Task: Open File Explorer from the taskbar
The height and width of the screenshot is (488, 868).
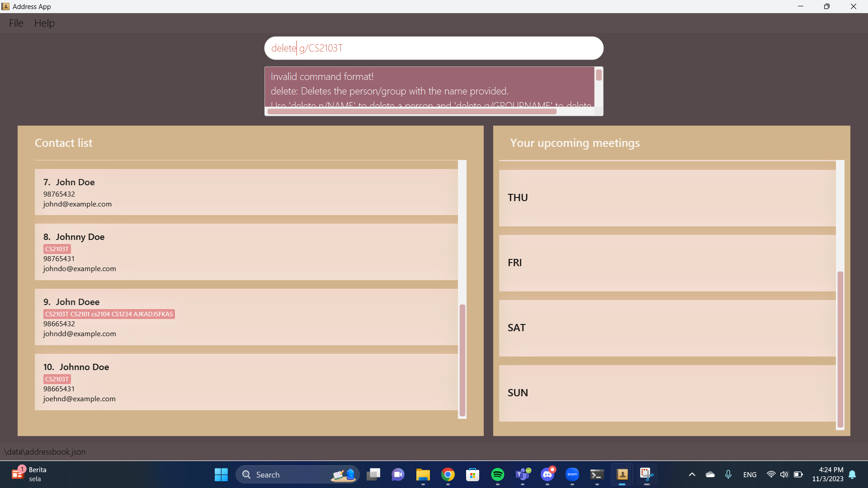Action: 423,474
